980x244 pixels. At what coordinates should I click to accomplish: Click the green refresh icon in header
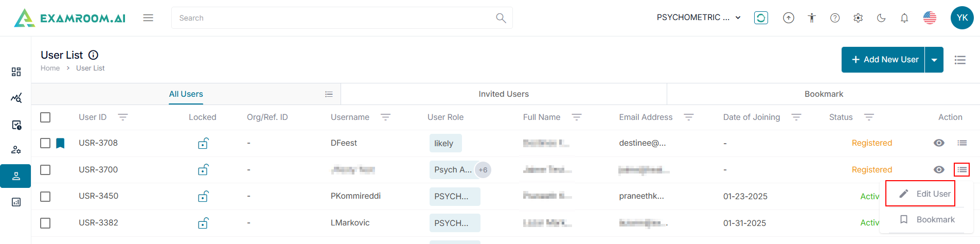pos(761,18)
